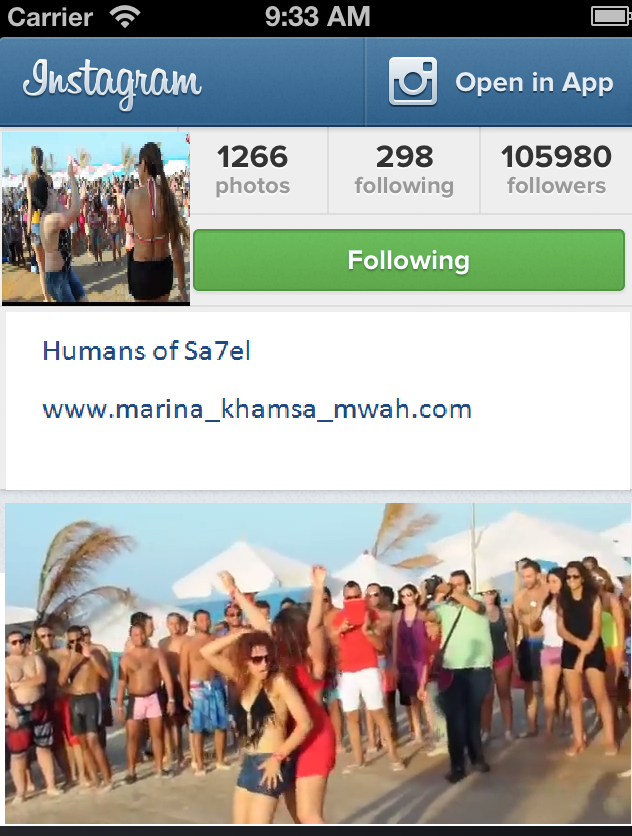View the 1266 photos count
Image resolution: width=632 pixels, height=836 pixels.
point(253,171)
